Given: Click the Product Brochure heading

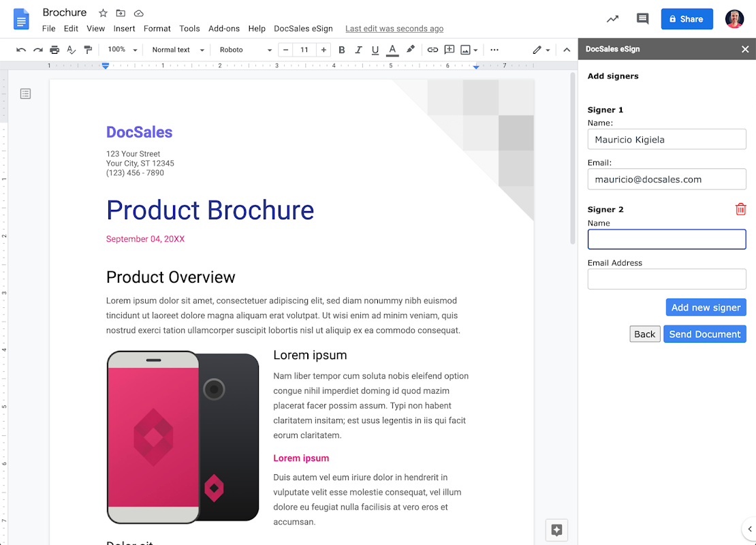Looking at the screenshot, I should (210, 210).
